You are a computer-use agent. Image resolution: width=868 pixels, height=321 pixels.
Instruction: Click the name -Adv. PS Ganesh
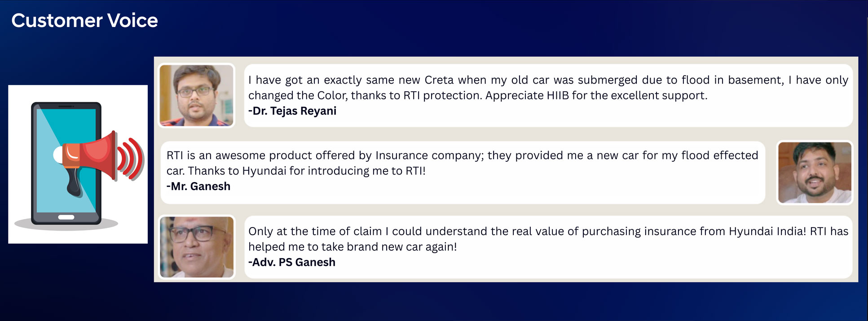tap(292, 263)
